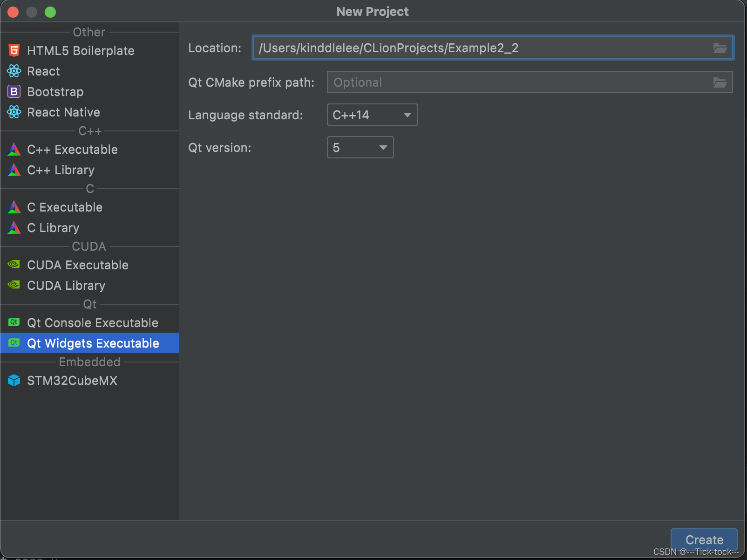Image resolution: width=747 pixels, height=560 pixels.
Task: Pick C Library project type
Action: coord(89,227)
